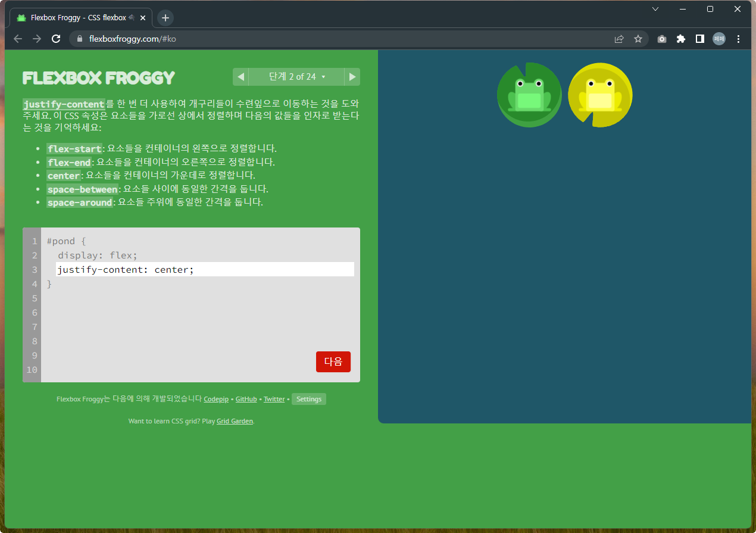Viewport: 756px width, 533px height.
Task: Open the extensions puzzle icon
Action: coord(681,39)
